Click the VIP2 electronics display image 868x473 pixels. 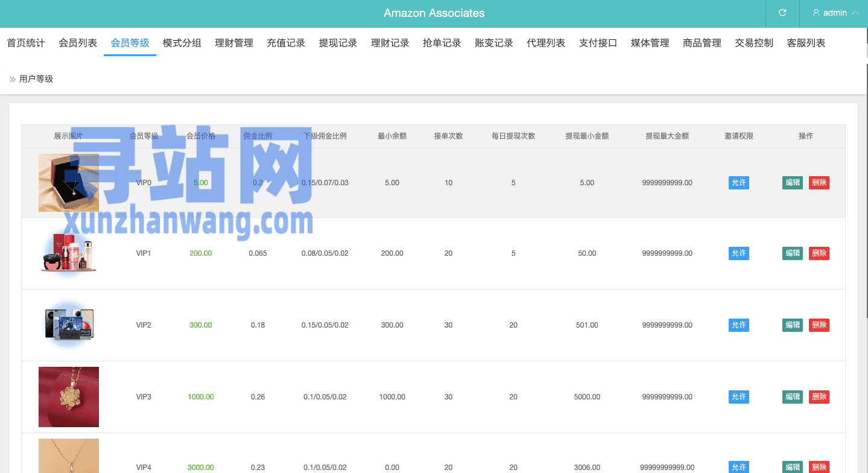tap(69, 325)
